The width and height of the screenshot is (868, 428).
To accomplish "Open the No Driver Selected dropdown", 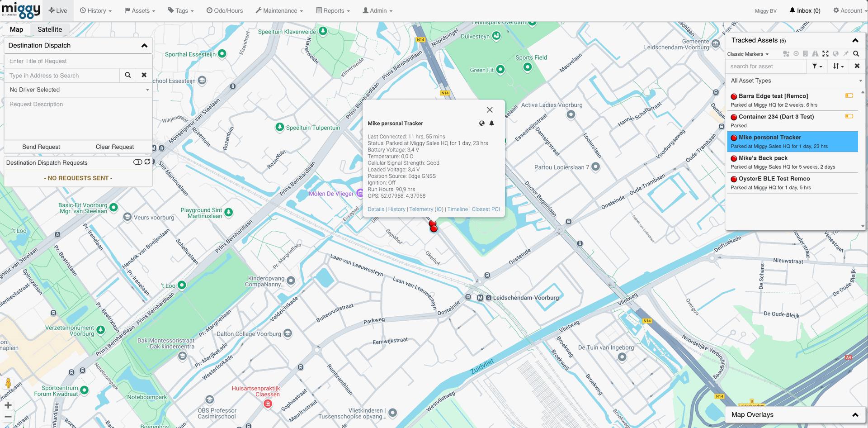I will [x=78, y=90].
